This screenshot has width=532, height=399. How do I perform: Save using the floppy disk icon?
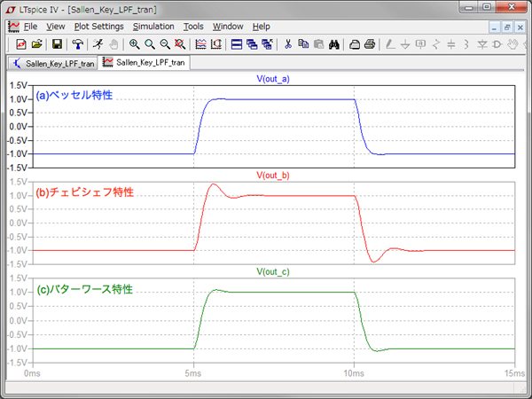[x=57, y=43]
